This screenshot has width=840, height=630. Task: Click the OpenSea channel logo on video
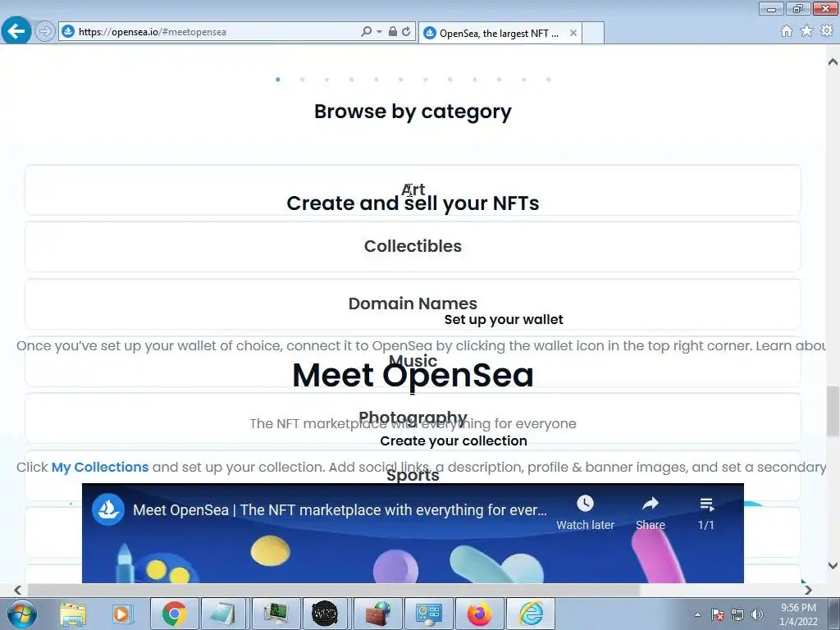108,509
